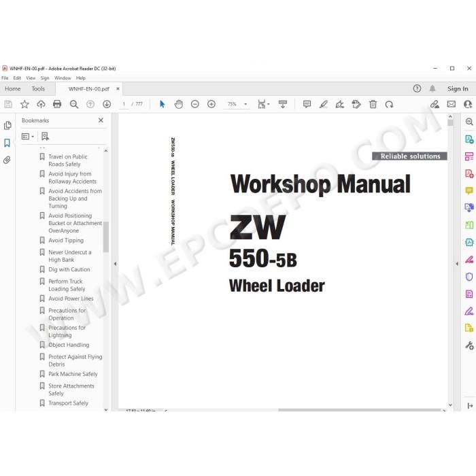The height and width of the screenshot is (476, 476).
Task: Open 'Park Machine Safely' bookmark
Action: point(73,374)
